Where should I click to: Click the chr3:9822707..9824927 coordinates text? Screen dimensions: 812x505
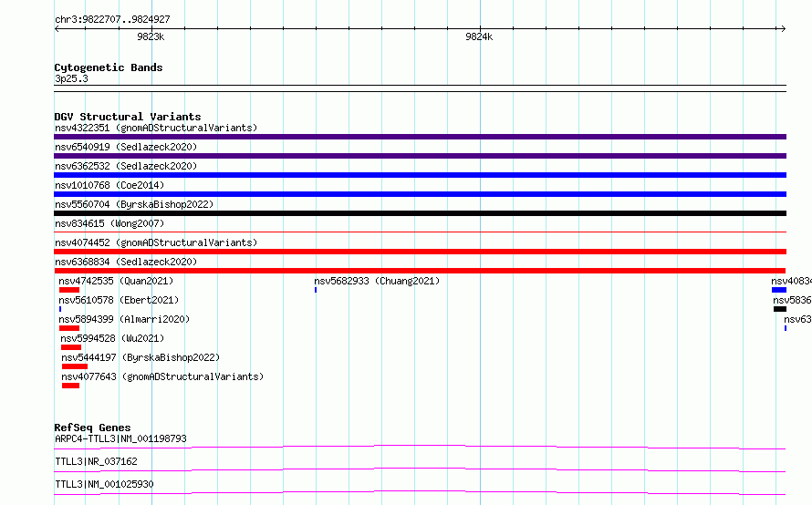[x=112, y=19]
